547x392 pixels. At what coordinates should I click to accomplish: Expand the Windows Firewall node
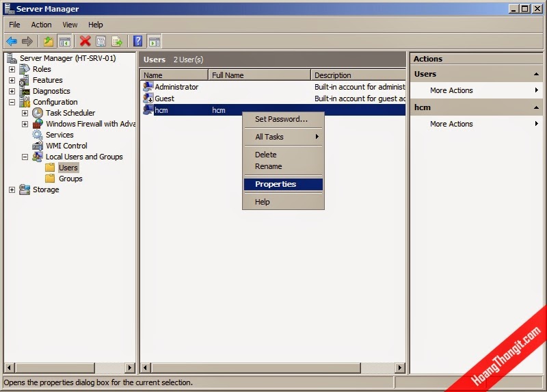(25, 124)
